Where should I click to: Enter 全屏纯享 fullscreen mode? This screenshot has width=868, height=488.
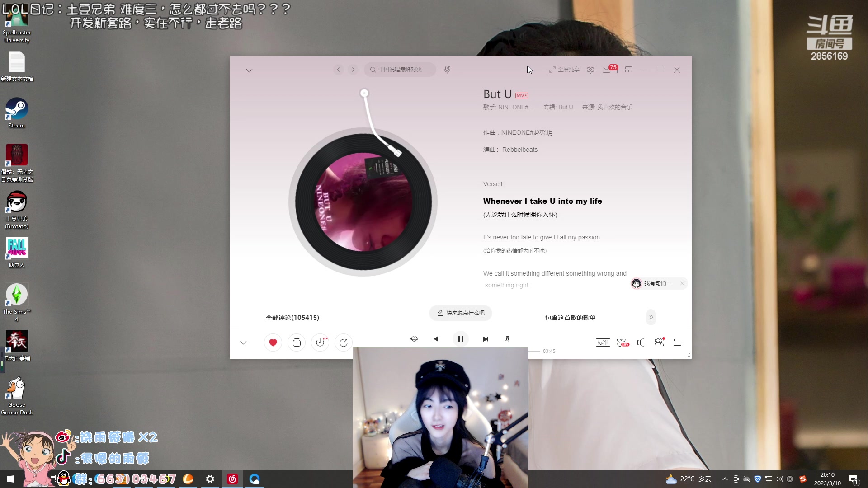[x=564, y=70]
